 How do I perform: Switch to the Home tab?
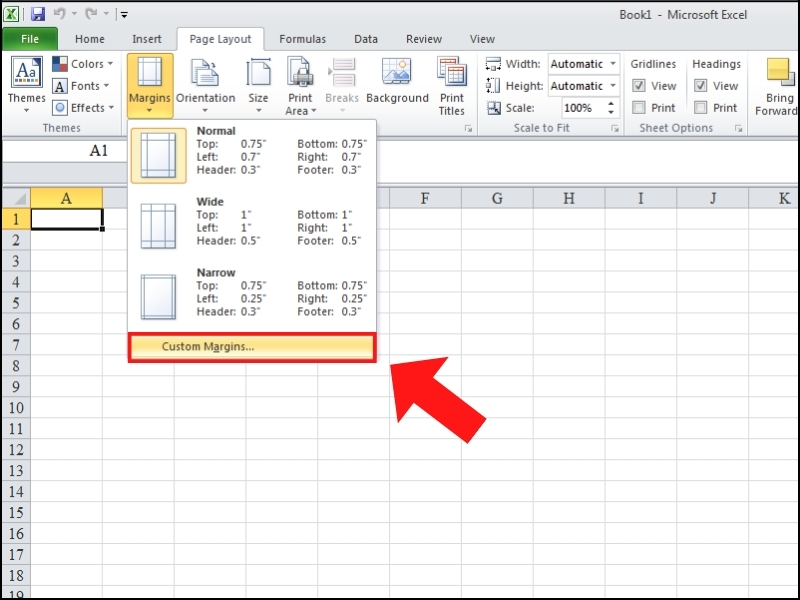coord(90,39)
